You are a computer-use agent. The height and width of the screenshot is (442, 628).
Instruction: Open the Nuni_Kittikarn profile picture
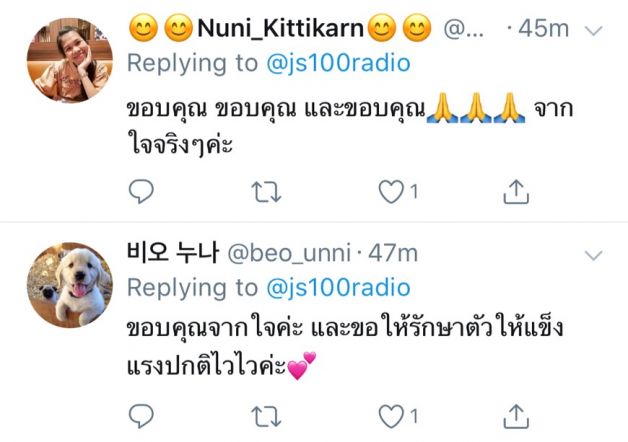70,60
